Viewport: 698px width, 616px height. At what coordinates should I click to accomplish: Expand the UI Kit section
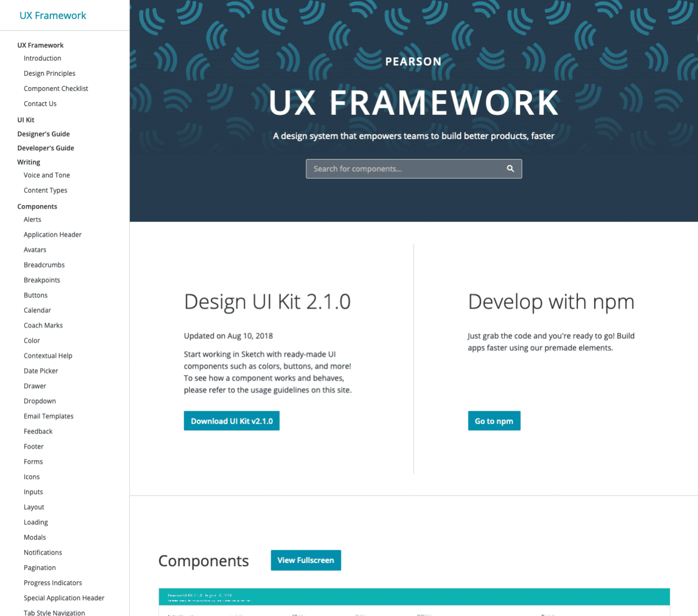point(26,120)
